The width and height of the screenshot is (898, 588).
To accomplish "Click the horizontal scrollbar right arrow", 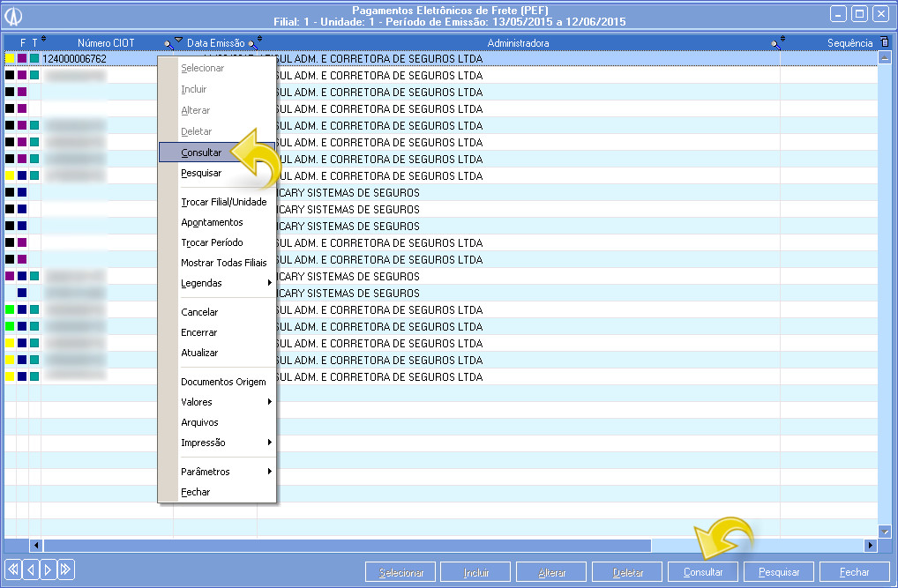I will click(871, 546).
